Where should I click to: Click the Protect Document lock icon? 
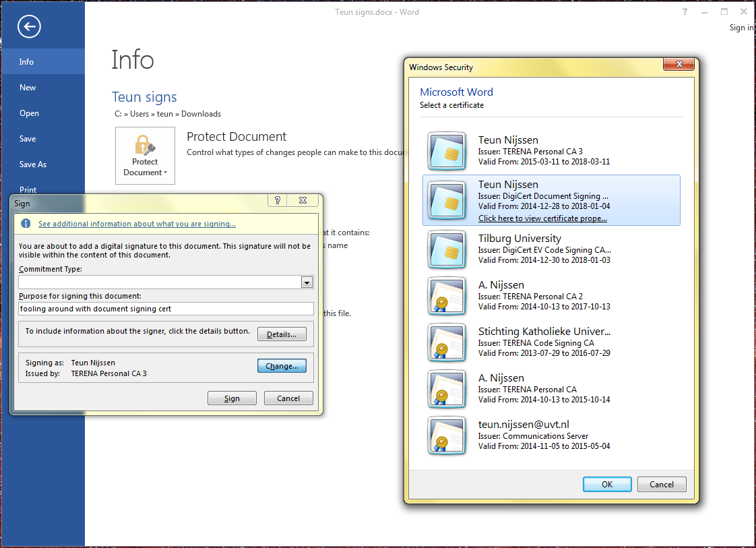[x=145, y=146]
